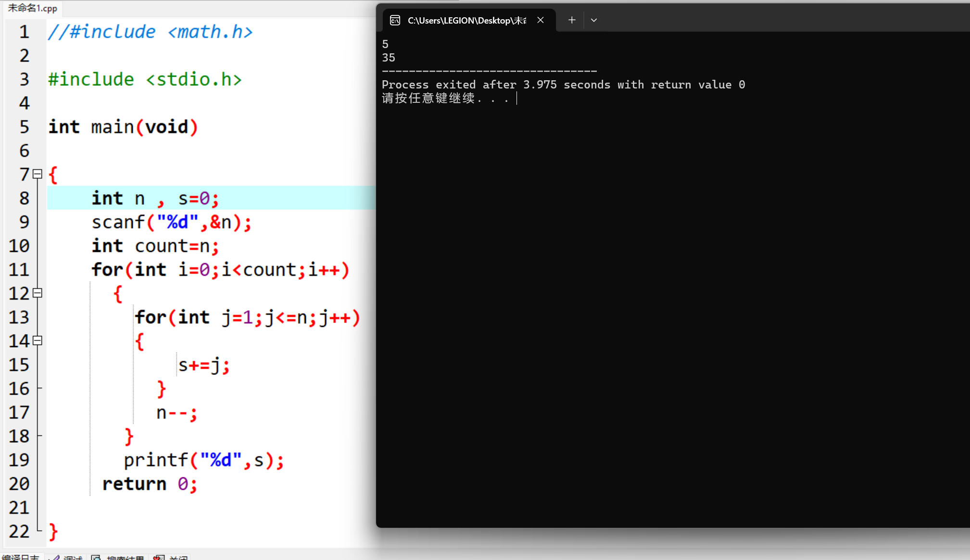Click the console icon on the terminal tab
The image size is (970, 560).
click(x=395, y=20)
